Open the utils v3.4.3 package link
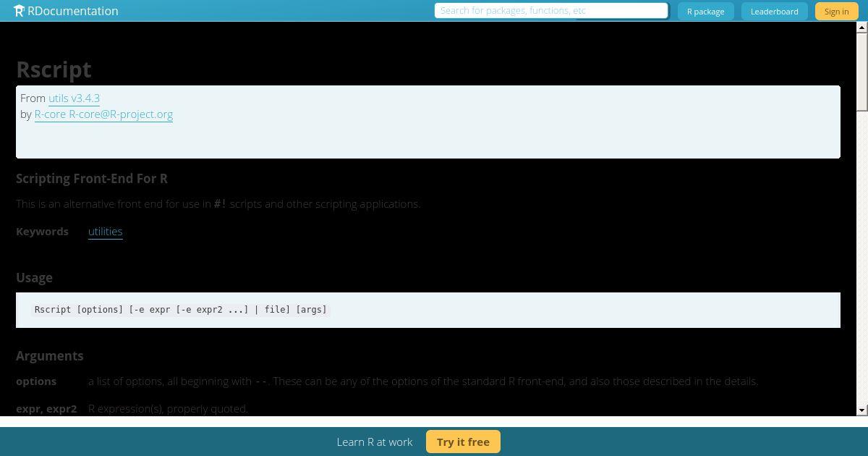 click(74, 98)
